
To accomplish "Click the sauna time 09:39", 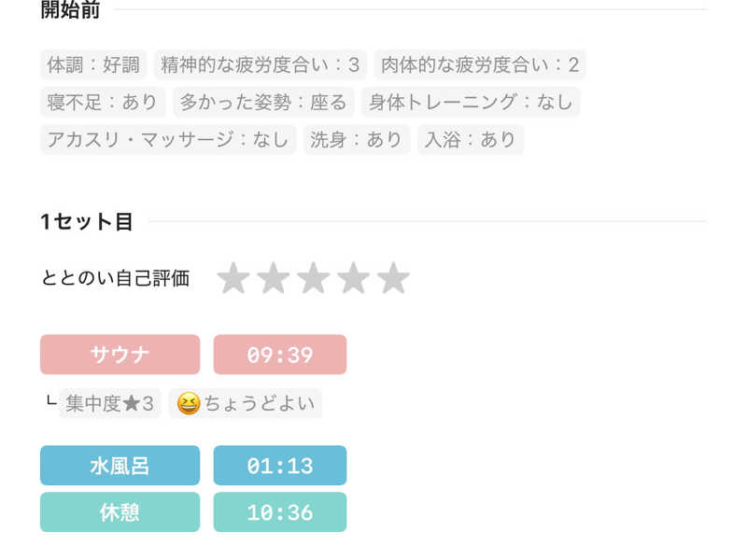I will point(280,355).
